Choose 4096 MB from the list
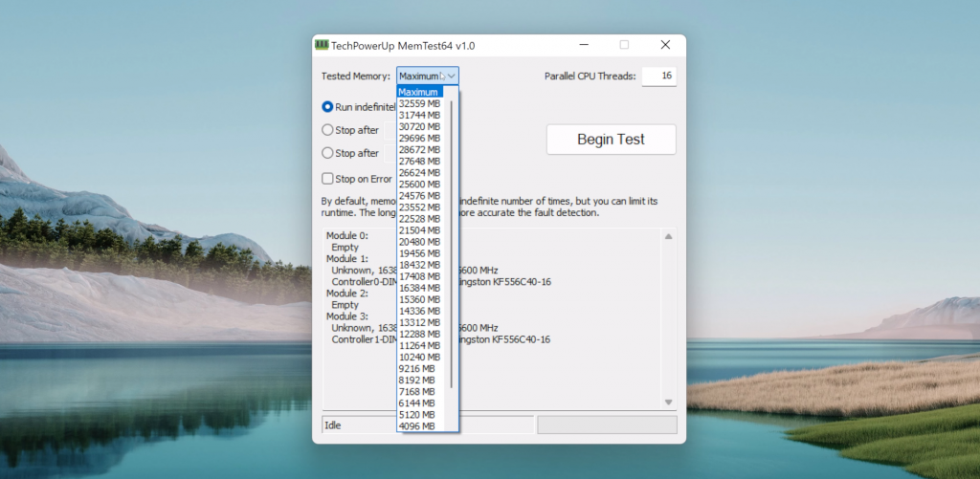The image size is (980, 479). click(x=419, y=425)
